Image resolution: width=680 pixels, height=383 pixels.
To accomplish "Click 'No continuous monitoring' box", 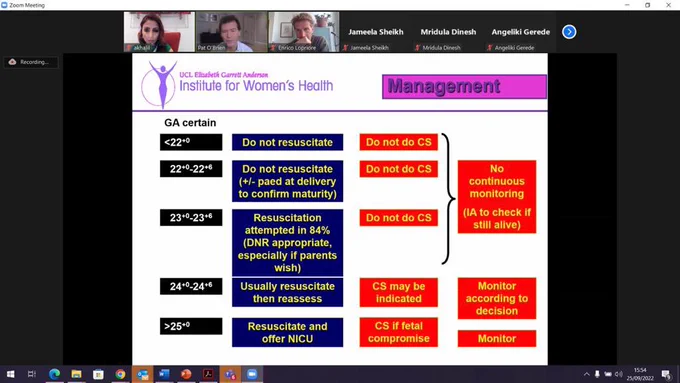I will click(x=497, y=196).
